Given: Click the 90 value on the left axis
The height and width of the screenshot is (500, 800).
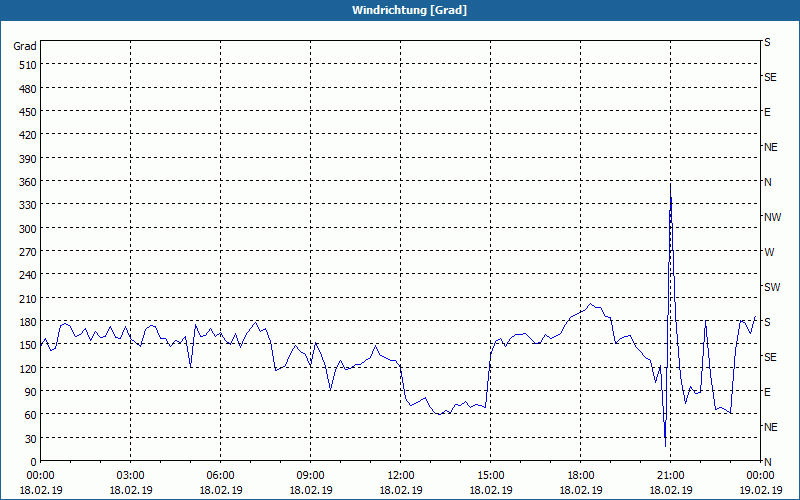Looking at the screenshot, I should point(30,392).
